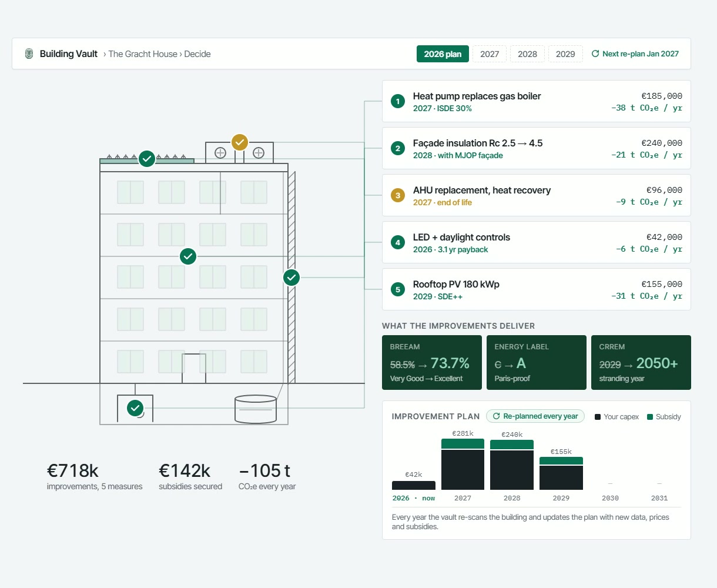Click the checkmark marker on the hatched façade
This screenshot has width=717, height=588.
coord(292,277)
